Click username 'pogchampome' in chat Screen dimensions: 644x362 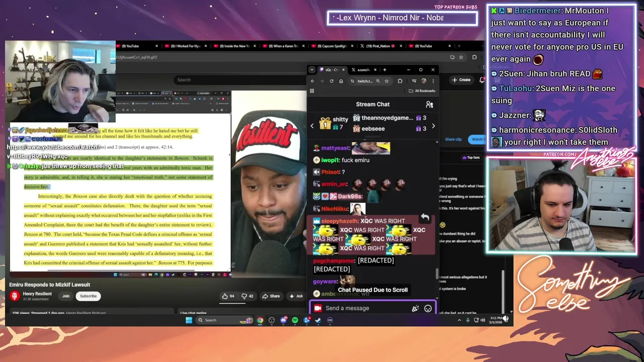[x=334, y=260]
